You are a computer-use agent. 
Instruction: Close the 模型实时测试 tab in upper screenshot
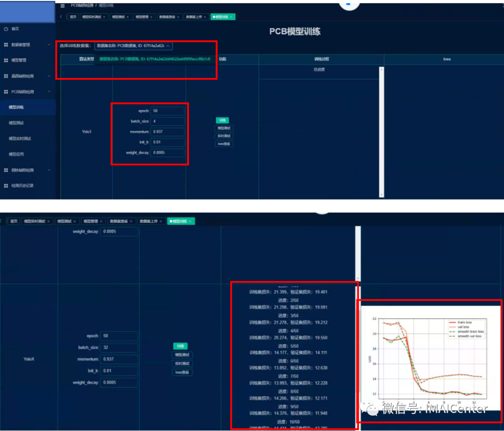tap(104, 17)
